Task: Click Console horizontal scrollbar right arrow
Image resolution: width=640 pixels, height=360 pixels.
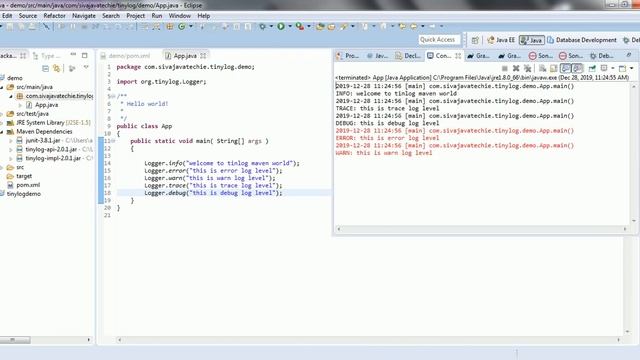Action: click(x=625, y=229)
